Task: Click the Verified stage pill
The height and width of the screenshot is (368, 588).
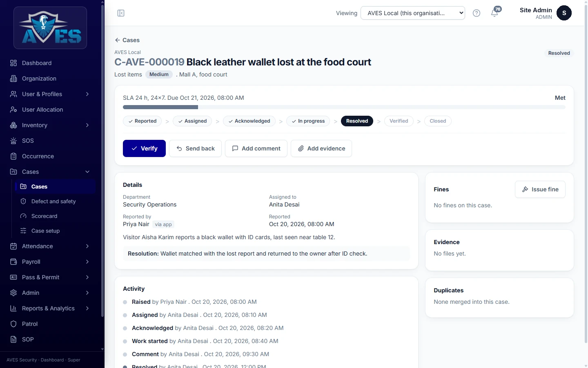Action: pyautogui.click(x=399, y=121)
